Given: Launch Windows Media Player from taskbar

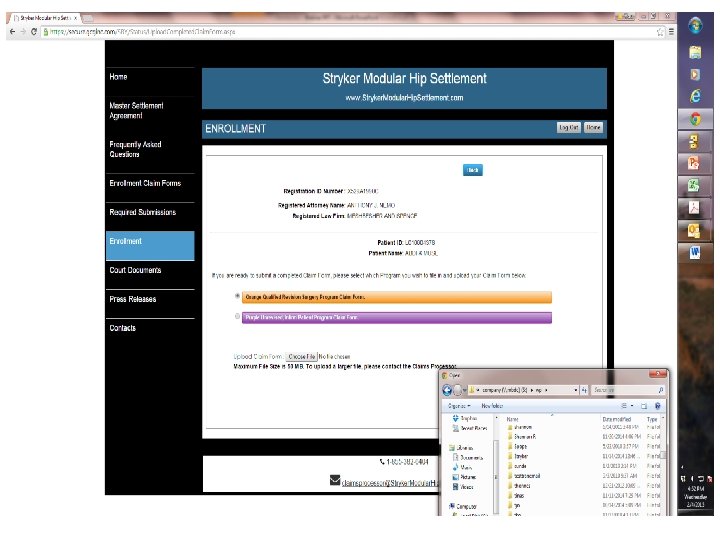Looking at the screenshot, I should click(x=695, y=74).
